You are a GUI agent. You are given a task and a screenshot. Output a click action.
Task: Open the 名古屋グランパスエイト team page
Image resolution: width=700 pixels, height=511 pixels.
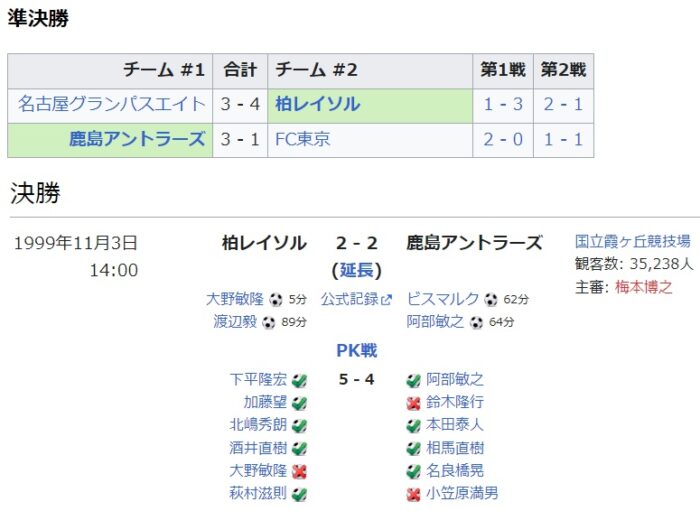click(x=112, y=104)
